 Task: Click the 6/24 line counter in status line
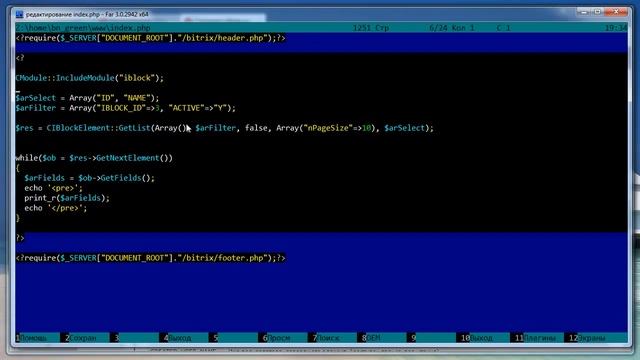[x=438, y=28]
